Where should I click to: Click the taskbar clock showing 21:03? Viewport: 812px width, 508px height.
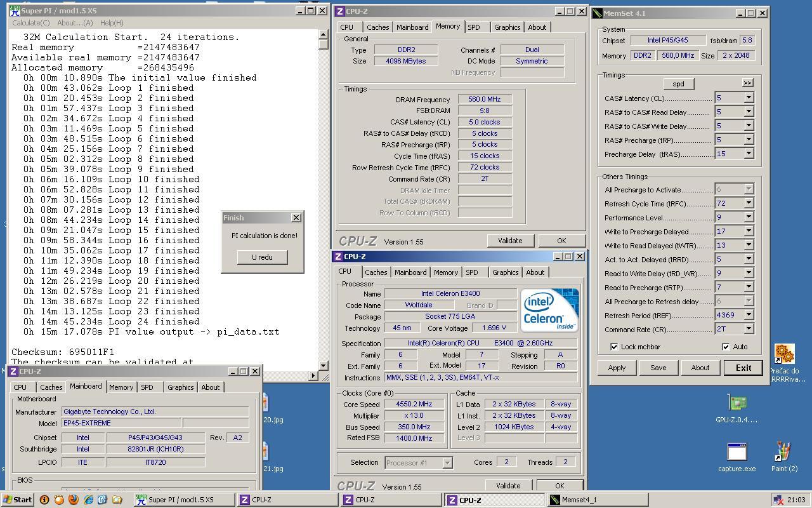(x=796, y=500)
